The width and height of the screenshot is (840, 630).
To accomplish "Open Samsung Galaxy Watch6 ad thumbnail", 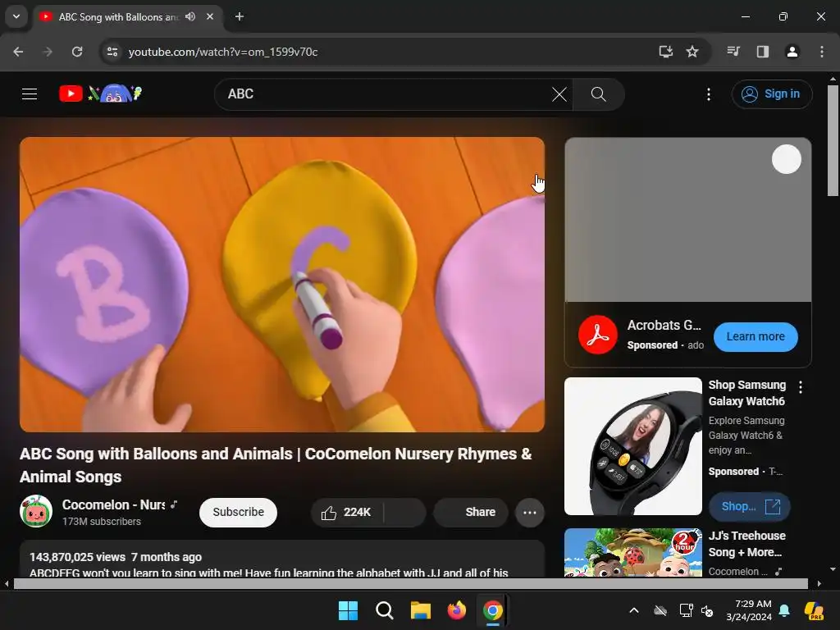I will tap(632, 446).
